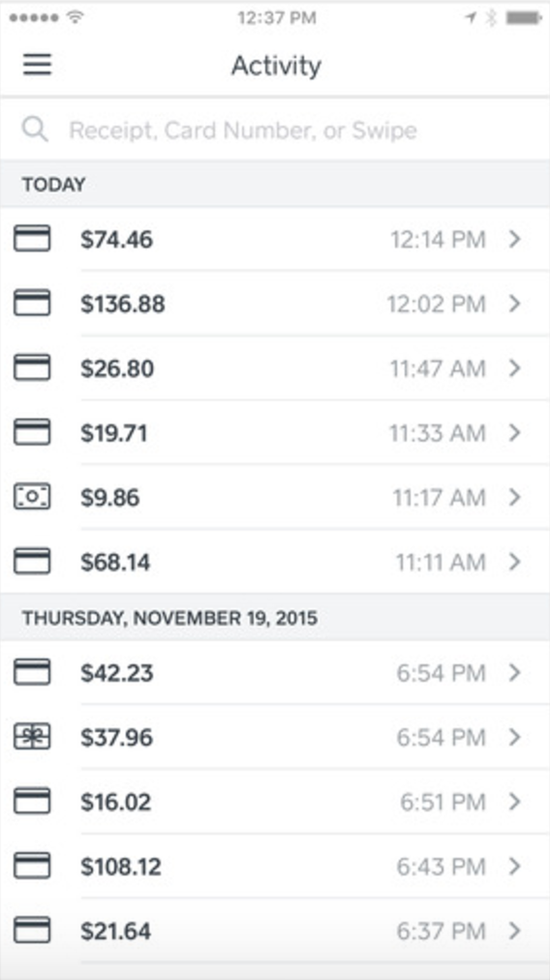Viewport: 550px width, 980px height.
Task: Expand the 12:14 PM transaction chevron
Action: 514,239
